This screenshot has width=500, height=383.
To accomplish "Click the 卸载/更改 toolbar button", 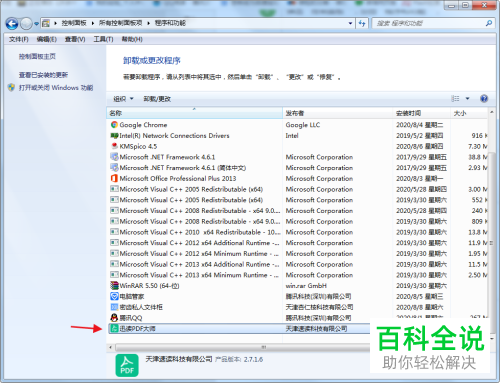I will 157,99.
